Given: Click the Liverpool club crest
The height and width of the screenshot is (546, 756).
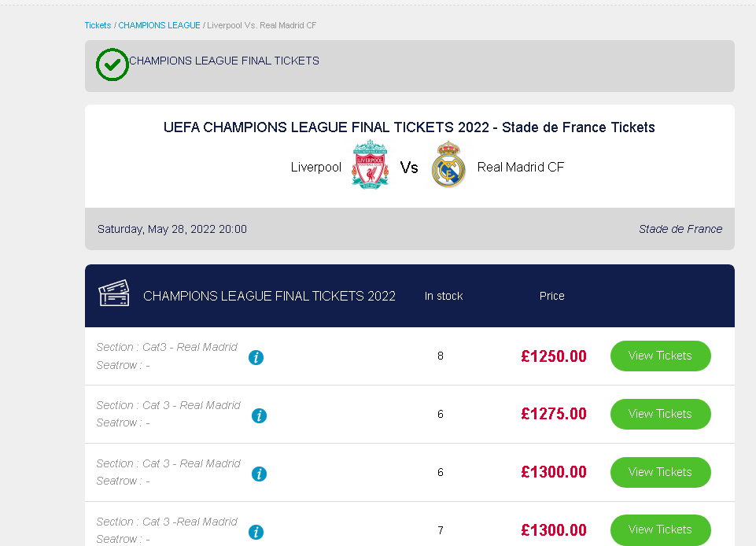Looking at the screenshot, I should [370, 165].
